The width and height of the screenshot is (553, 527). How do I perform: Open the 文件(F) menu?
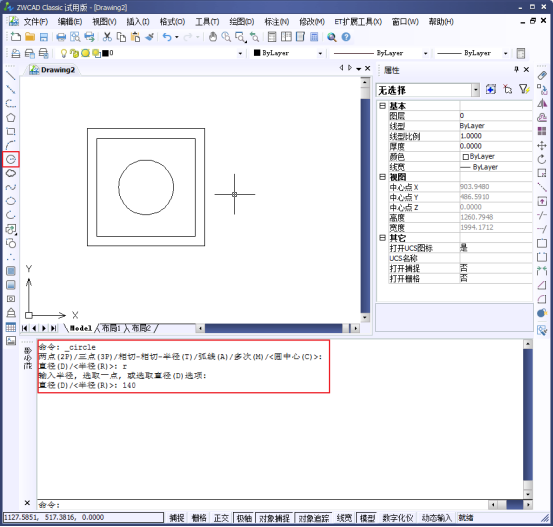(36, 22)
